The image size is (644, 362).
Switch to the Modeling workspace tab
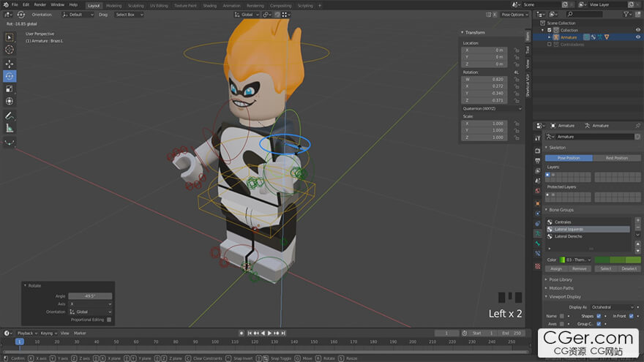pos(113,6)
